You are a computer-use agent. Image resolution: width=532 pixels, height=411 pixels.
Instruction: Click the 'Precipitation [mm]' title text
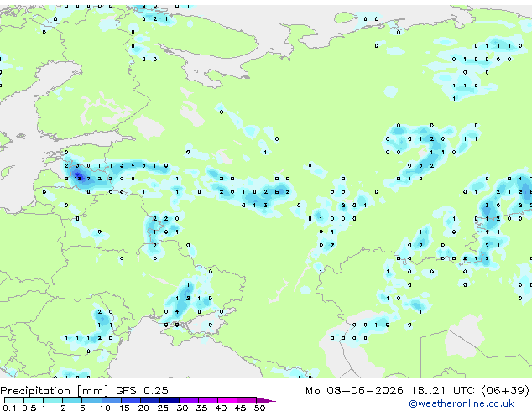pos(55,391)
